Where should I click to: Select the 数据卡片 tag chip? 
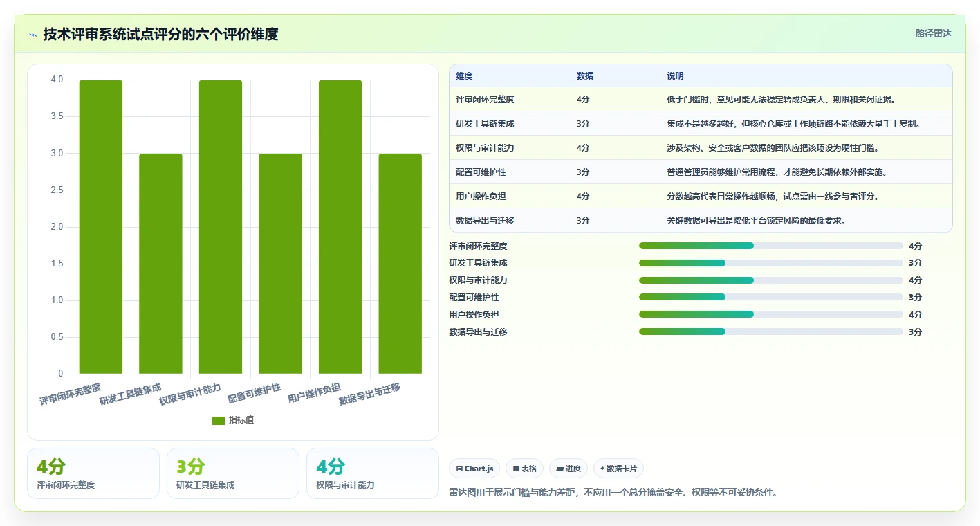click(618, 469)
